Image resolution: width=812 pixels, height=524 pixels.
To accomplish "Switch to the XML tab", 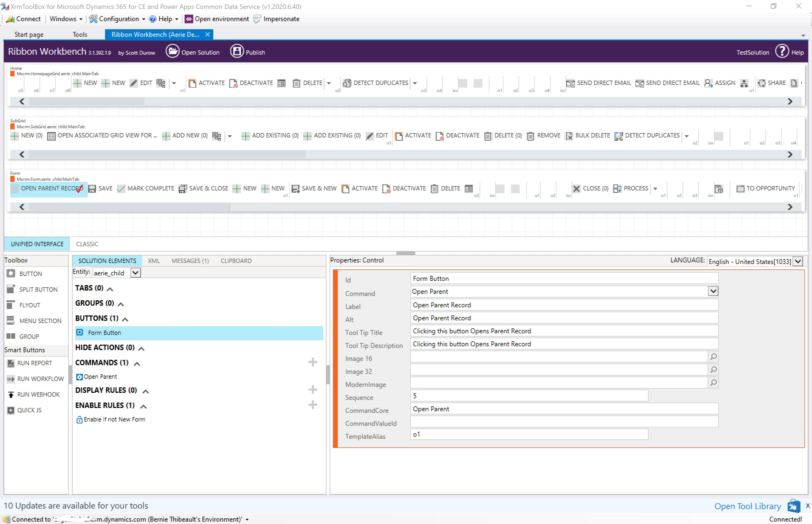I will tap(154, 261).
